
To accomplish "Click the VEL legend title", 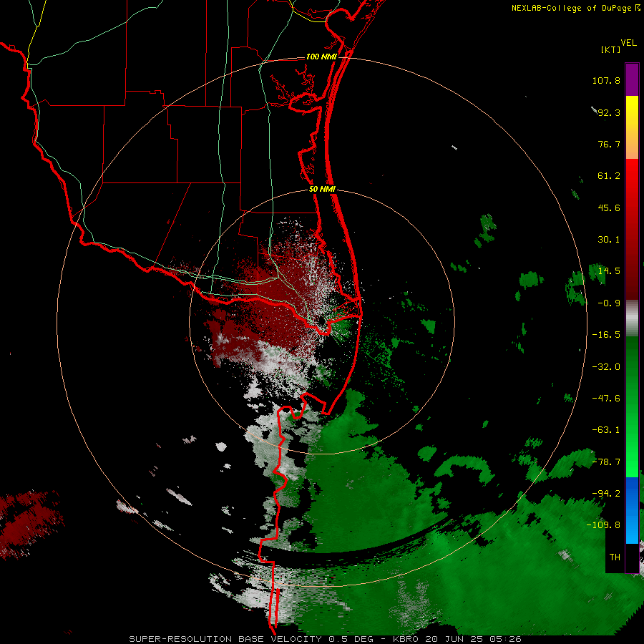I will click(x=628, y=43).
